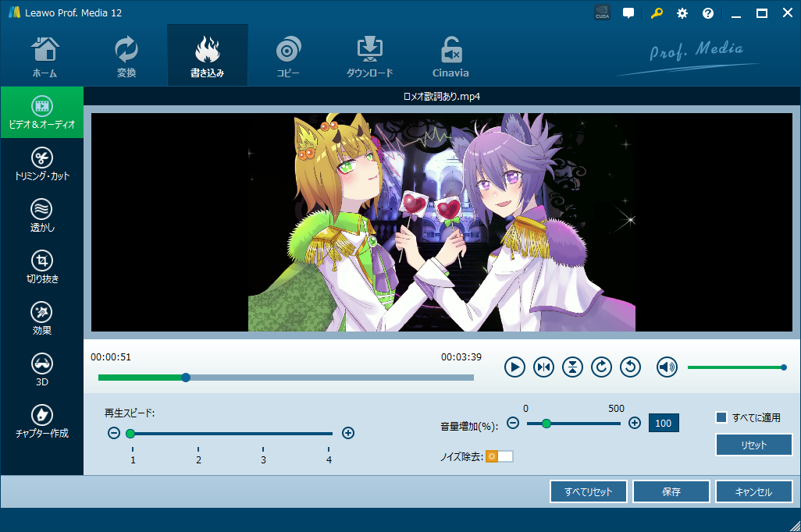Click the play button under the preview

(x=514, y=367)
